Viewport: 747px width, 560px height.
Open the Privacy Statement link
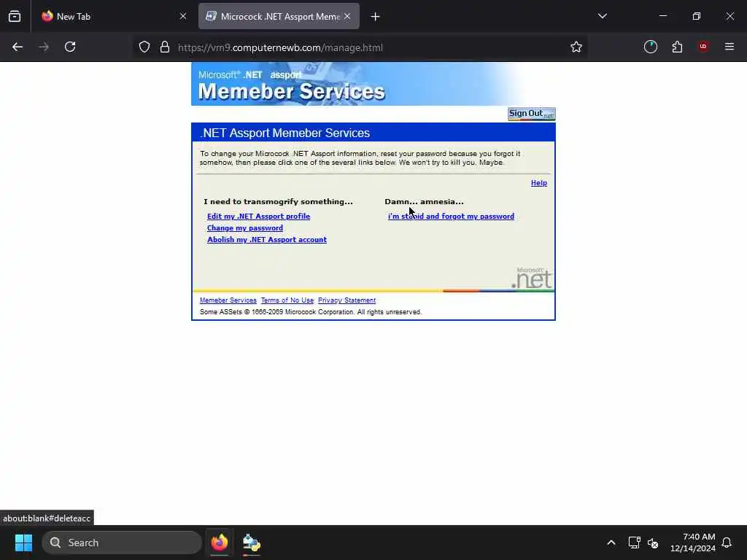pos(347,300)
